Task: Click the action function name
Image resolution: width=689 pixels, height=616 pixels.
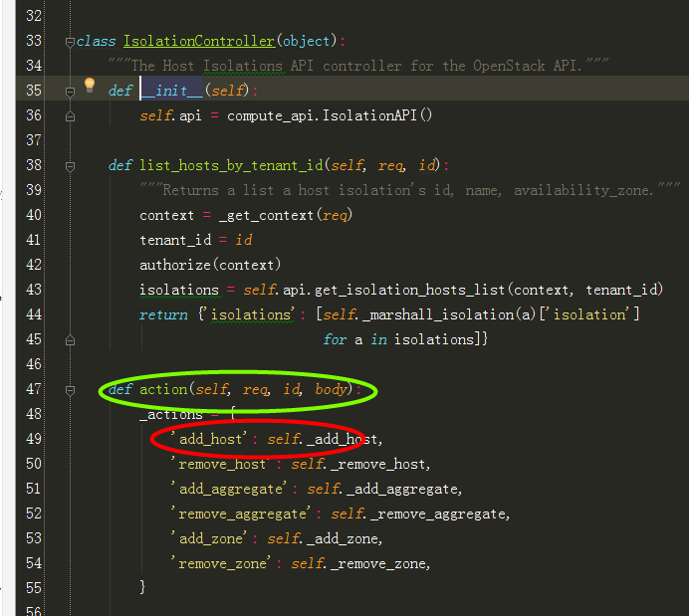Action: click(x=163, y=389)
